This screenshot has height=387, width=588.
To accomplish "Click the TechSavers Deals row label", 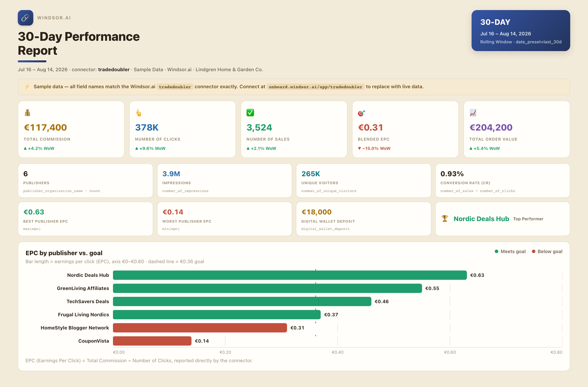I will tap(88, 301).
